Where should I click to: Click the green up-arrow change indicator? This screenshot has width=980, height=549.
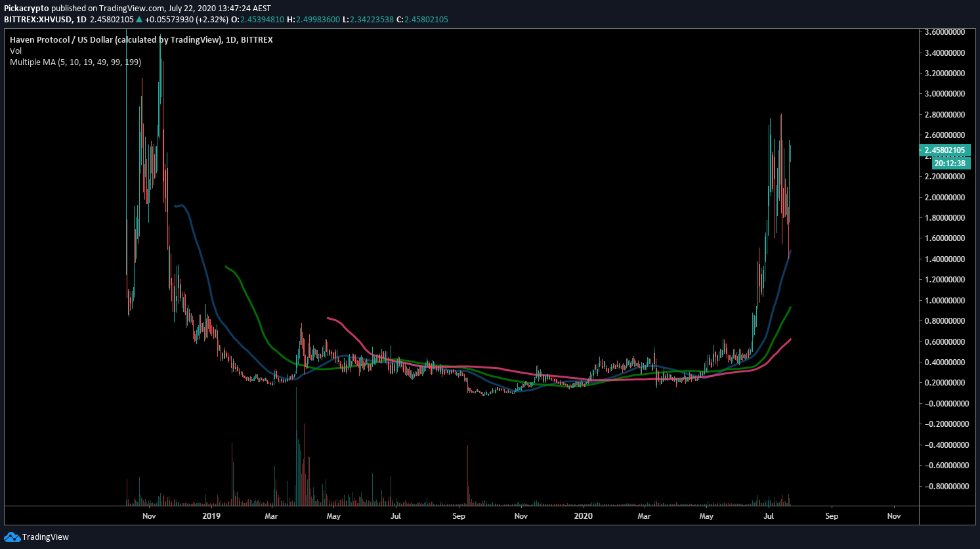coord(139,20)
